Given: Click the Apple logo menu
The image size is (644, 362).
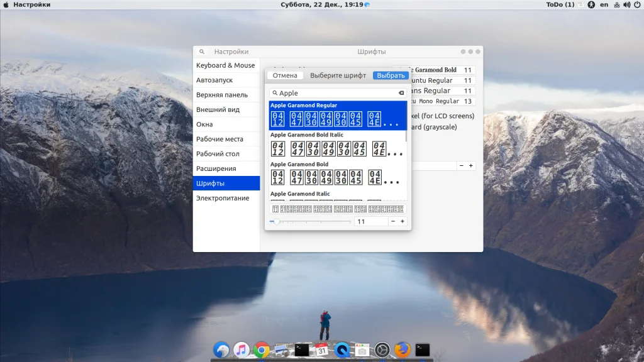Looking at the screenshot, I should (x=6, y=4).
